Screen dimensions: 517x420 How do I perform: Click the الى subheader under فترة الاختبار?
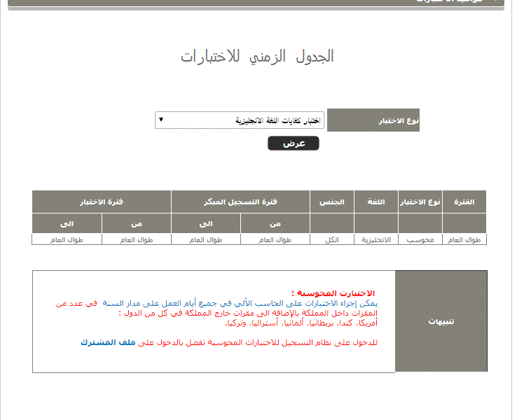point(67,224)
